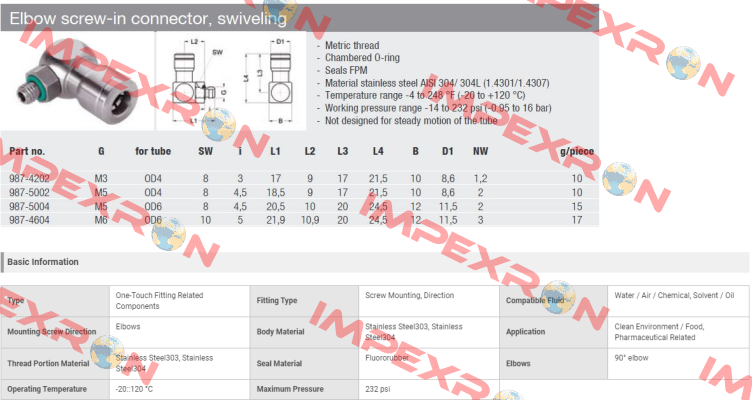Screen dimensions: 752x400
Task: Click the 'Basic Information' section heading
Action: (43, 262)
